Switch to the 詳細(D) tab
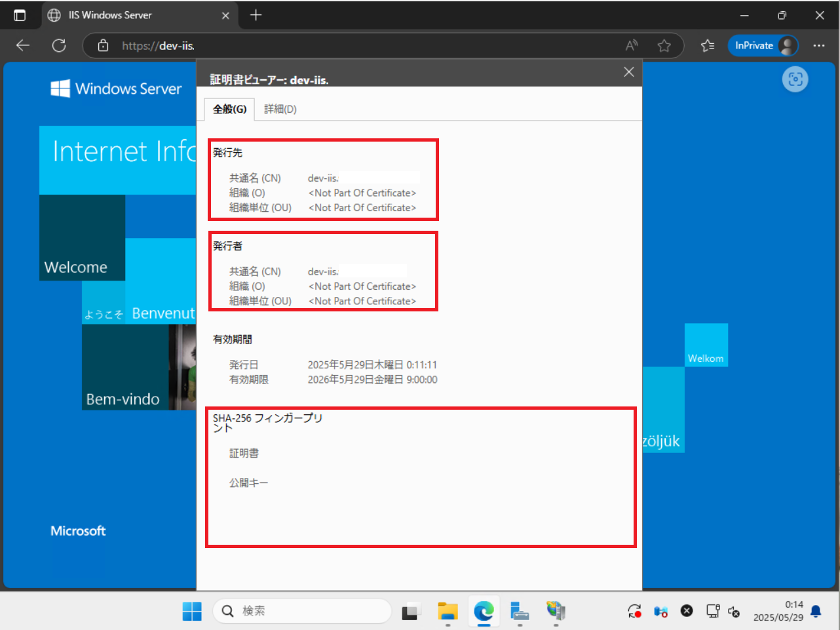 [280, 109]
